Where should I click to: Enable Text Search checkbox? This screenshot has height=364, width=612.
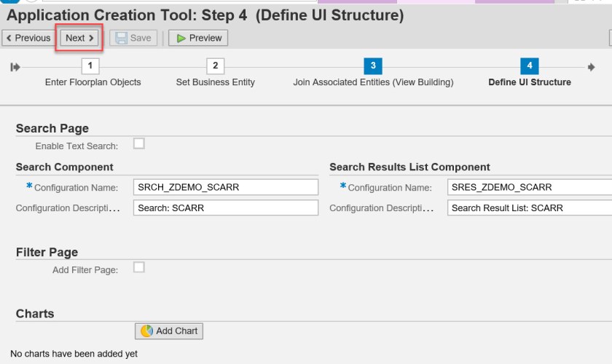[x=138, y=143]
